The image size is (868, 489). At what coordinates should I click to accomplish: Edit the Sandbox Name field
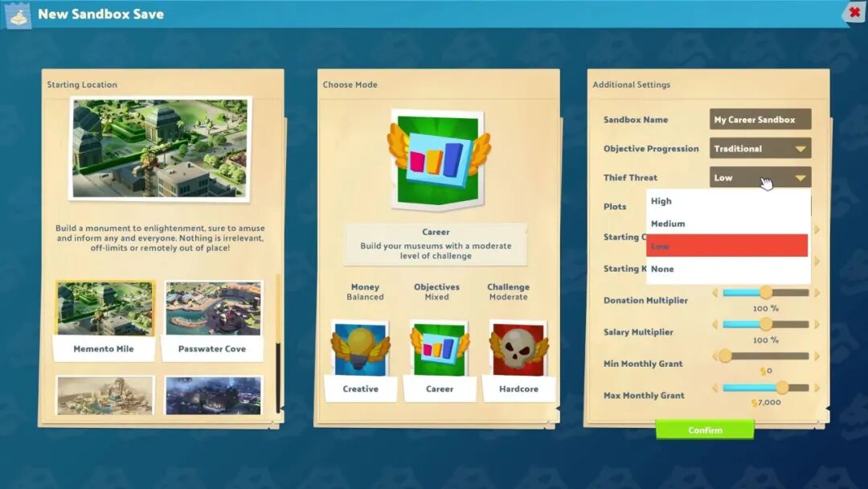760,119
